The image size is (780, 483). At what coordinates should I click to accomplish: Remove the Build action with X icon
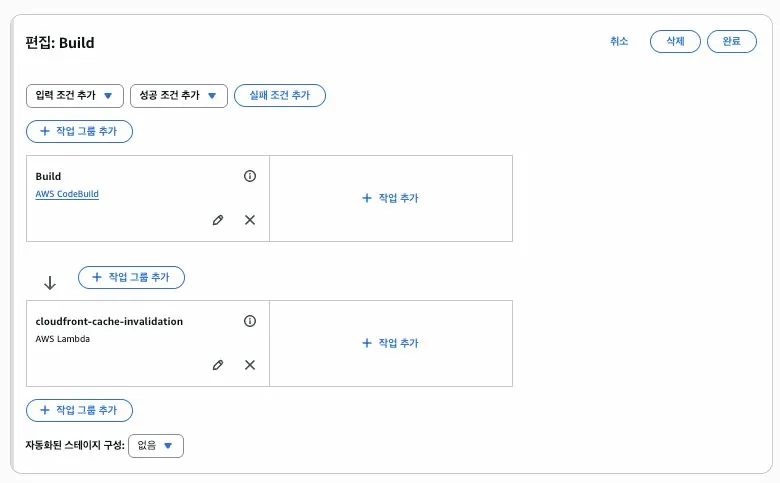250,220
